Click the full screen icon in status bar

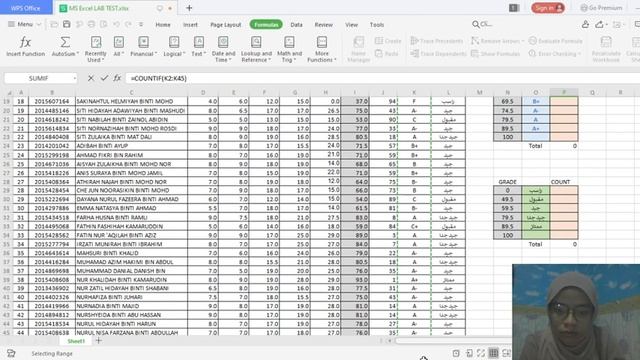(481, 353)
